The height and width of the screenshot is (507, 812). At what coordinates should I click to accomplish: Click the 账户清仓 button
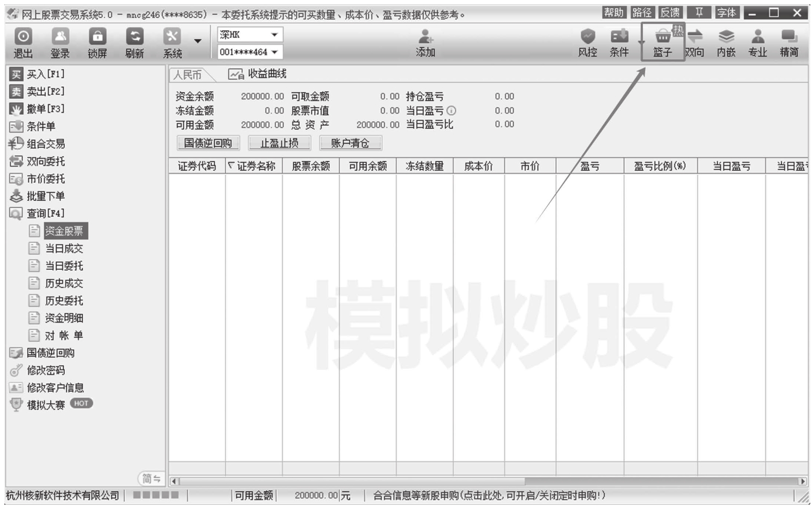350,143
